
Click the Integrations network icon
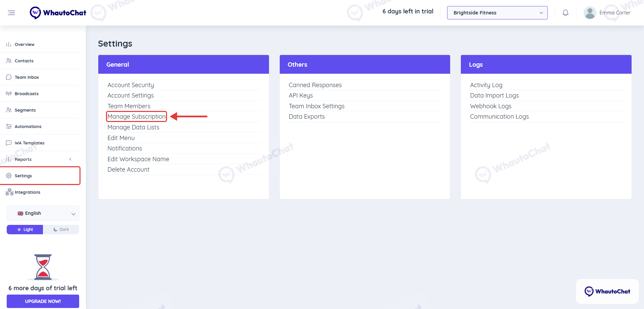pyautogui.click(x=9, y=192)
